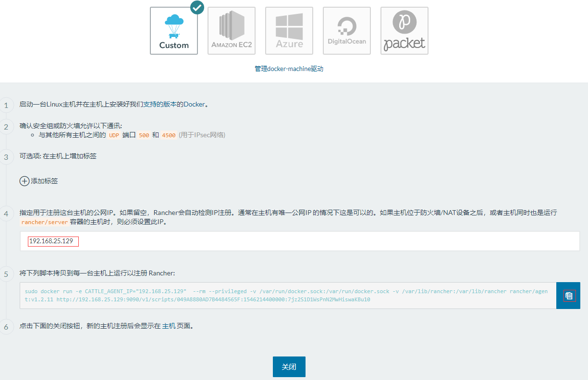Open the 主机 page link

169,326
